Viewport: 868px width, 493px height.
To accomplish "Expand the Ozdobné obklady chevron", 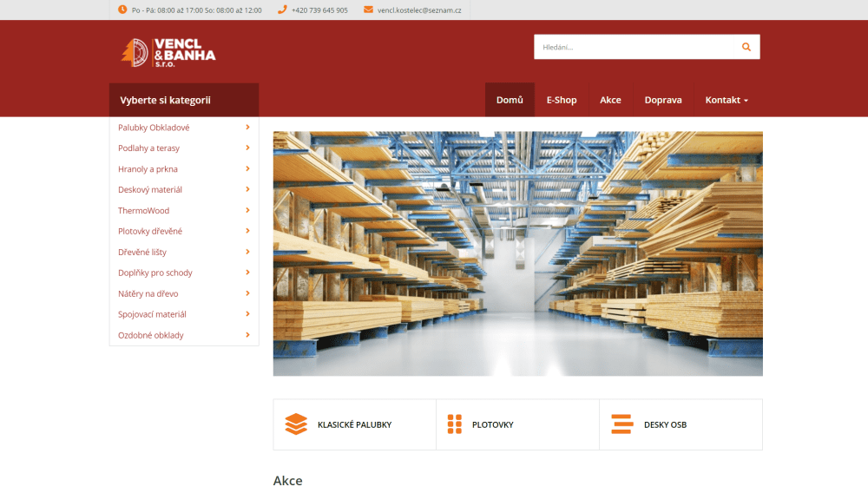I will (247, 335).
